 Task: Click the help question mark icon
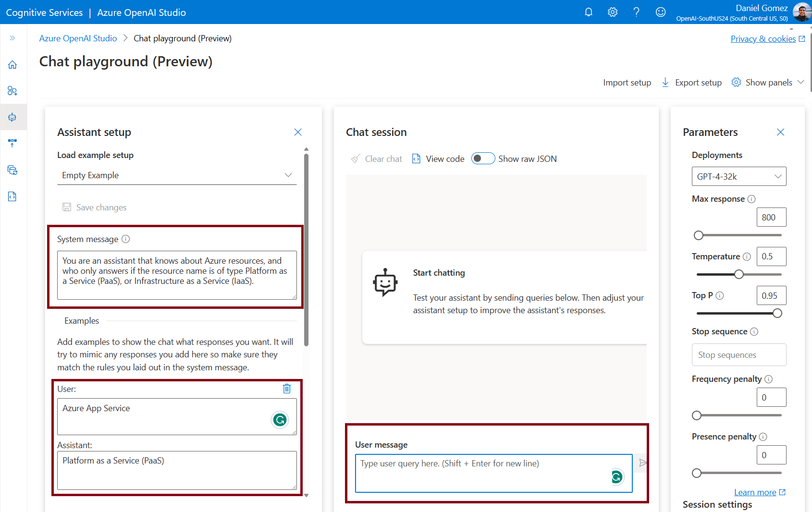(637, 12)
